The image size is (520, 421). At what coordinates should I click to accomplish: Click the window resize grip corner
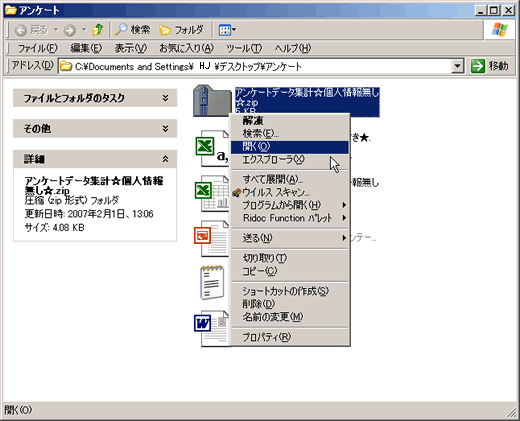[x=511, y=413]
